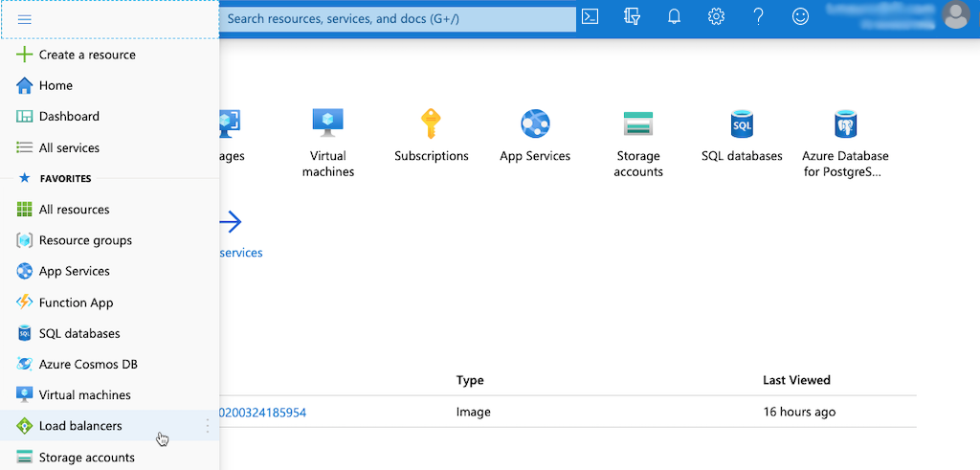Select Home label in the sidebar menu
This screenshot has height=470, width=980.
coord(56,85)
